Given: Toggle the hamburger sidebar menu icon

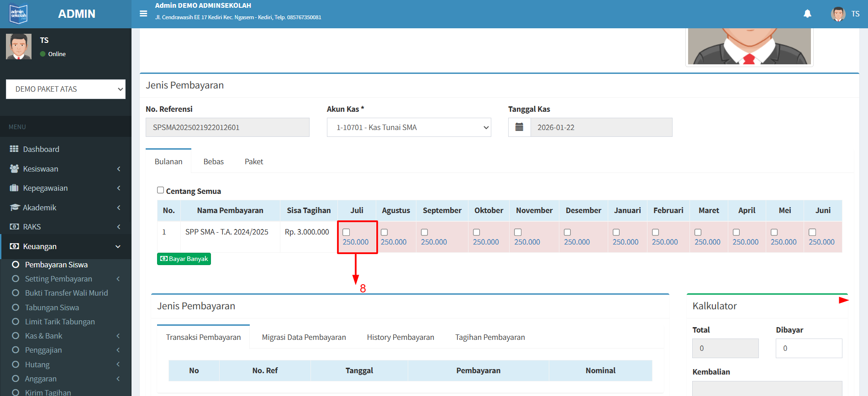Looking at the screenshot, I should tap(143, 14).
